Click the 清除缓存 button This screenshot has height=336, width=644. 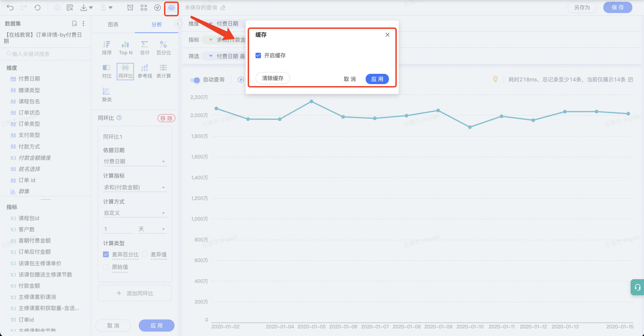[x=273, y=78]
